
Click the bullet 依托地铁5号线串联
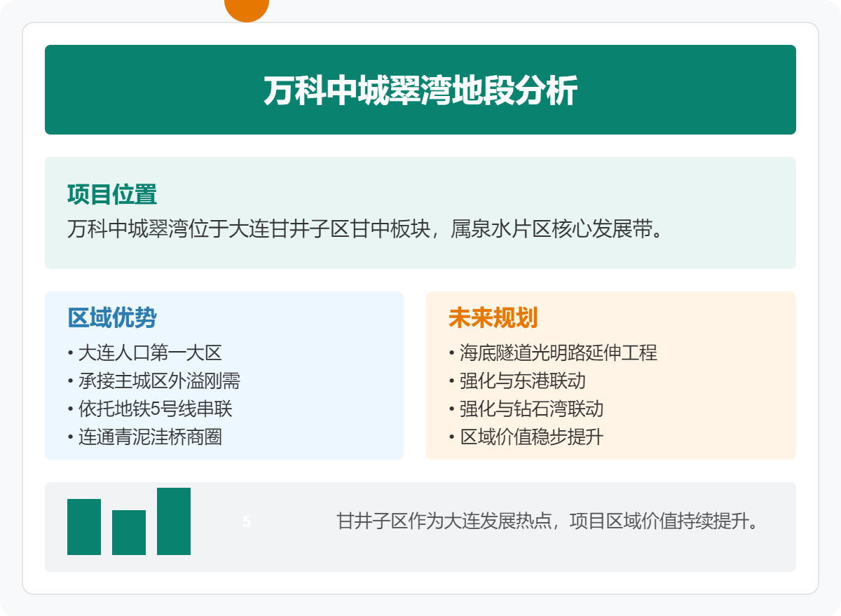[149, 409]
